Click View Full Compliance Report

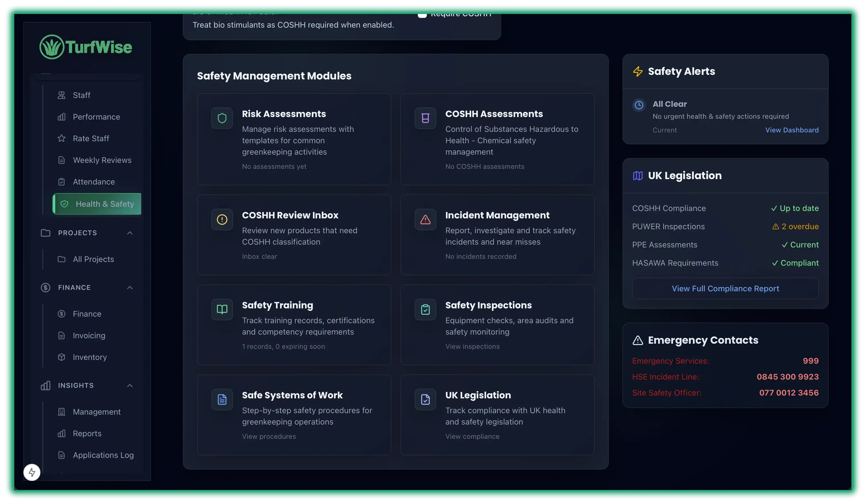pyautogui.click(x=725, y=288)
